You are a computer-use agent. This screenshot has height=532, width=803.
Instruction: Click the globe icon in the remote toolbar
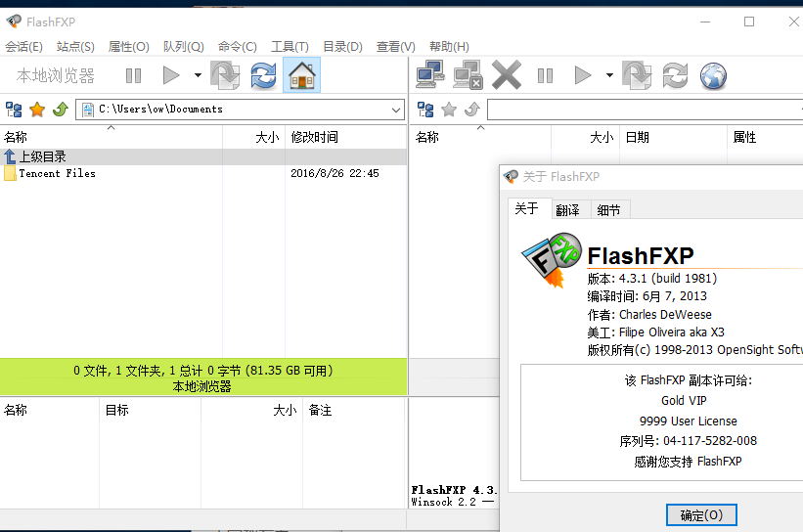(713, 75)
